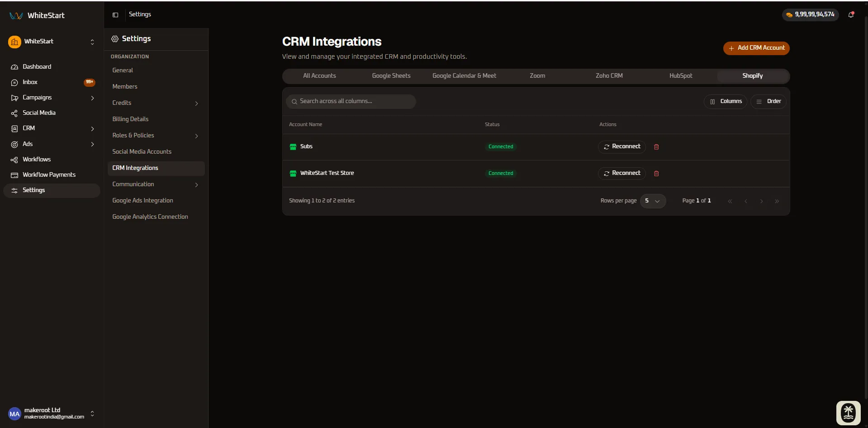Go to the next page arrow
Viewport: 868px width, 428px height.
point(761,201)
